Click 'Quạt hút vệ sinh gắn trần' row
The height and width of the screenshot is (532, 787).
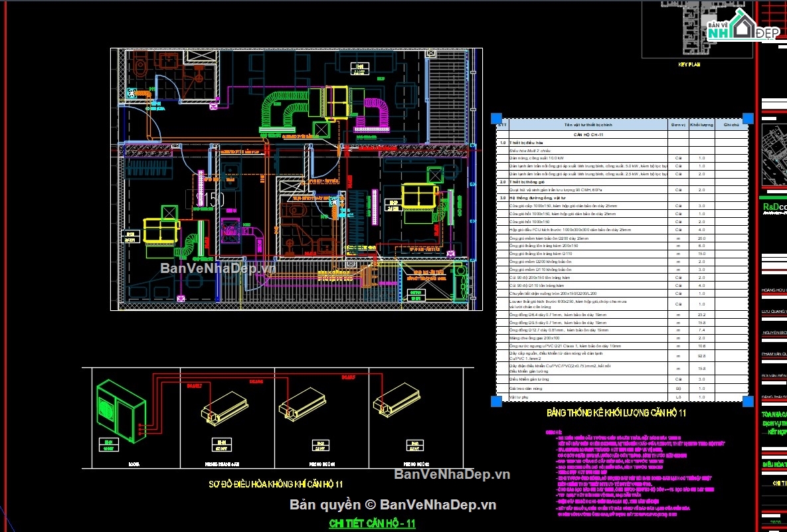click(x=622, y=190)
